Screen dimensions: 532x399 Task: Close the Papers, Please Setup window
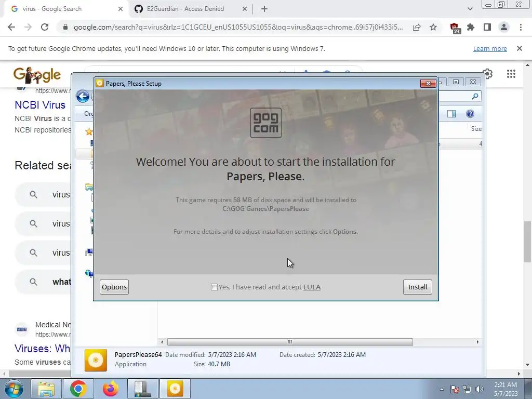pyautogui.click(x=428, y=83)
